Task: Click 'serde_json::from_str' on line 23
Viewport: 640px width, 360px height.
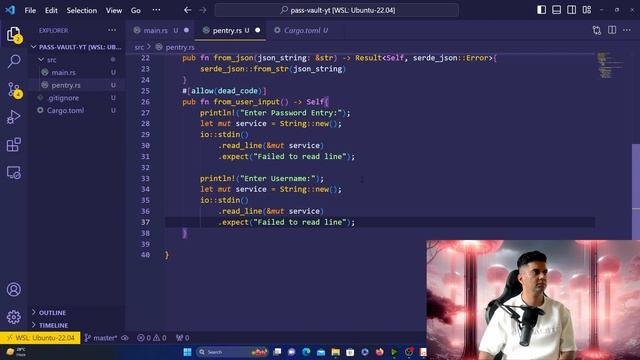Action: 244,69
